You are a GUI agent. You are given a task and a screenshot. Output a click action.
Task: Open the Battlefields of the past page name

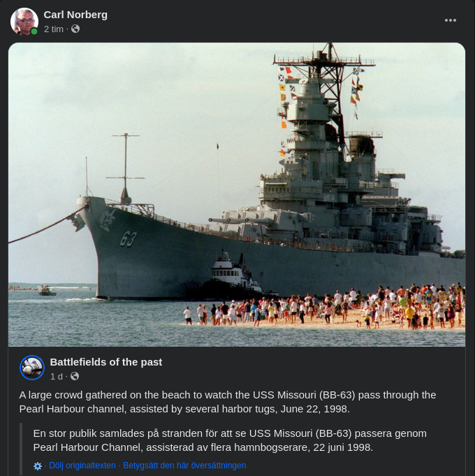click(106, 362)
